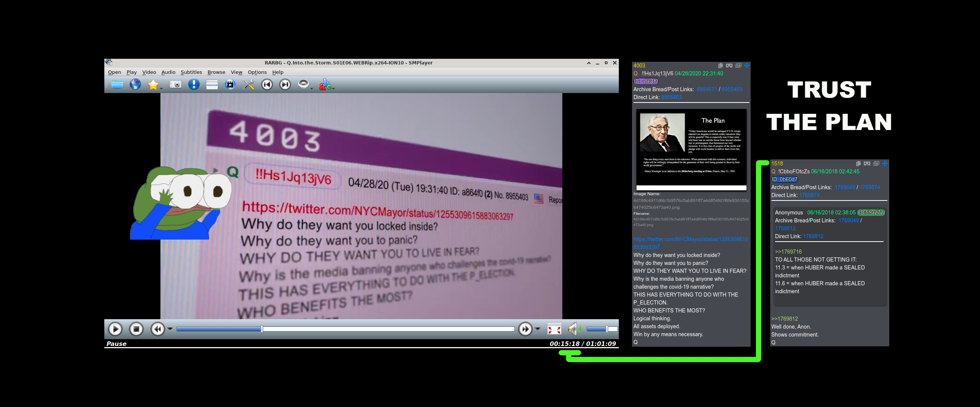Adjust the volume slider
The height and width of the screenshot is (407, 980).
(602, 329)
